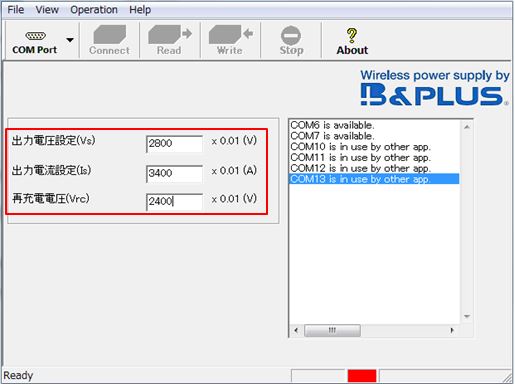Open the Operation menu
This screenshot has height=384, width=515.
tap(94, 10)
